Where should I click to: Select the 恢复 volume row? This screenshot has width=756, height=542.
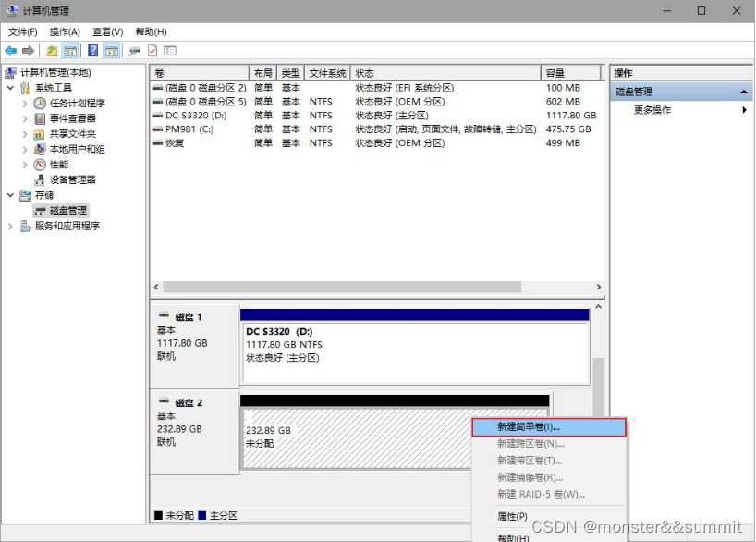[377, 143]
